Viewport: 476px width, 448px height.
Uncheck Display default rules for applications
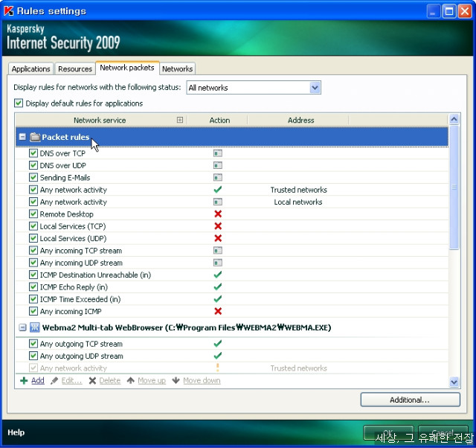(x=19, y=103)
